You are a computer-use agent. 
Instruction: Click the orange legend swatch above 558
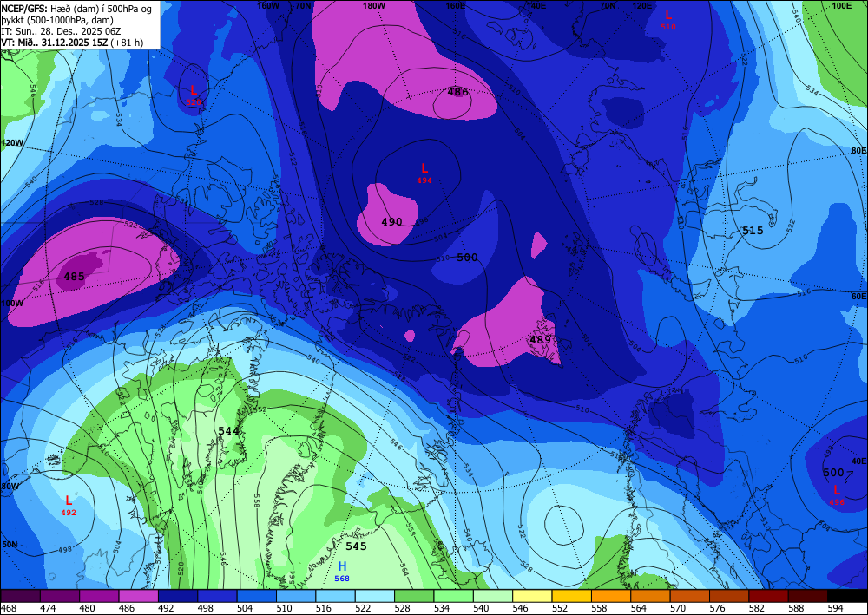(610, 596)
